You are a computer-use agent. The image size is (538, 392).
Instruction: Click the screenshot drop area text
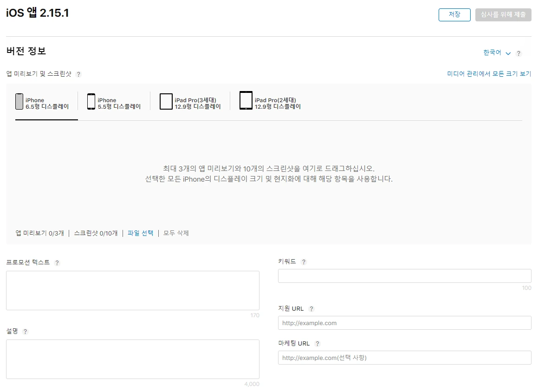click(x=269, y=174)
